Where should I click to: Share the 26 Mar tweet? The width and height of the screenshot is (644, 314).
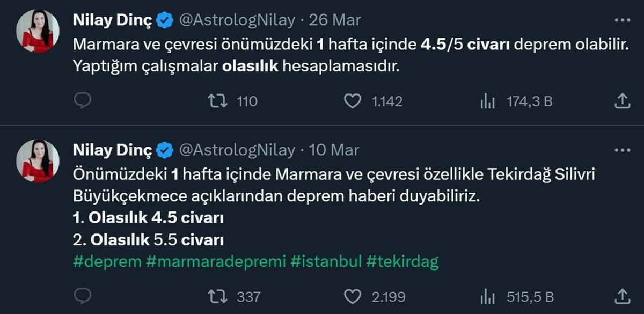623,100
